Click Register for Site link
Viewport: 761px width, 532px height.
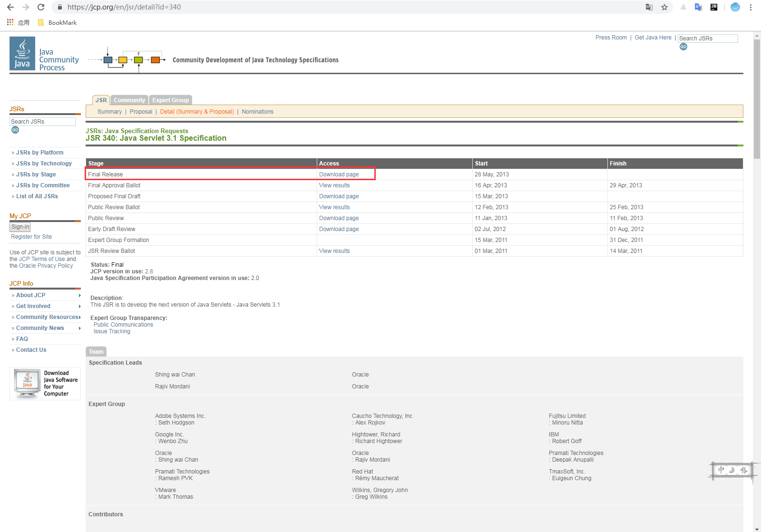point(31,237)
